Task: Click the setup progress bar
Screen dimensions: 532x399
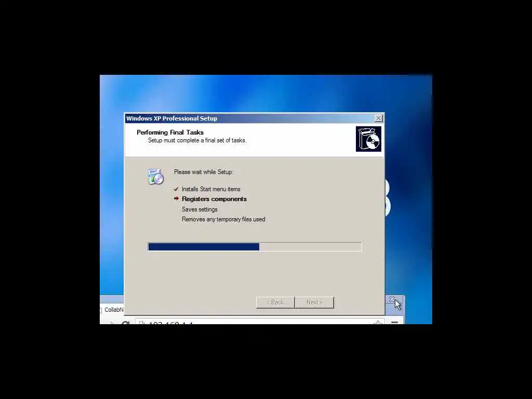Action: [255, 247]
